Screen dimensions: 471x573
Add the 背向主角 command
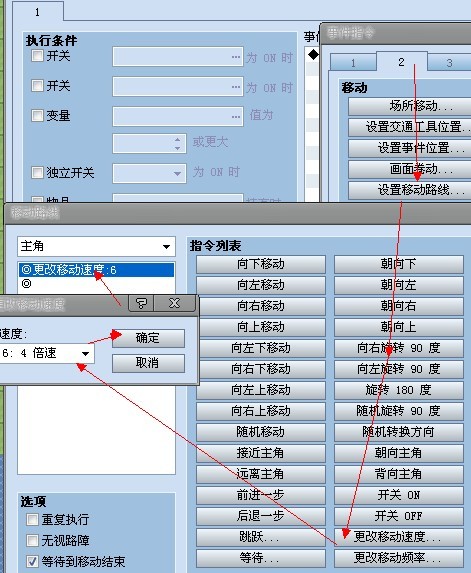(x=399, y=474)
